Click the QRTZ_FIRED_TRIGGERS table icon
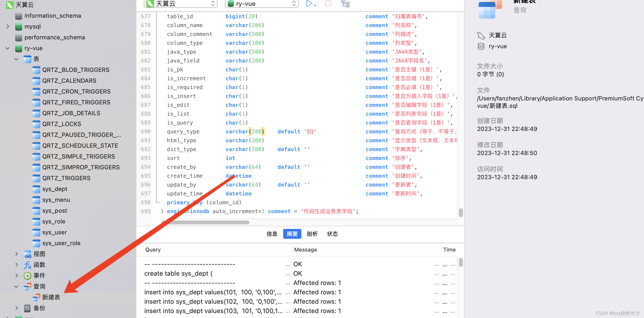Viewport: 644px width, 318px height. point(36,102)
